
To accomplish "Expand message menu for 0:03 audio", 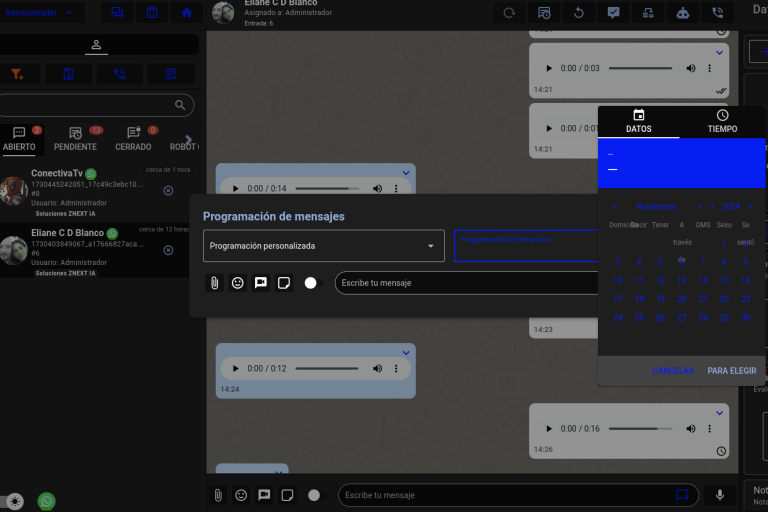I will coord(720,52).
